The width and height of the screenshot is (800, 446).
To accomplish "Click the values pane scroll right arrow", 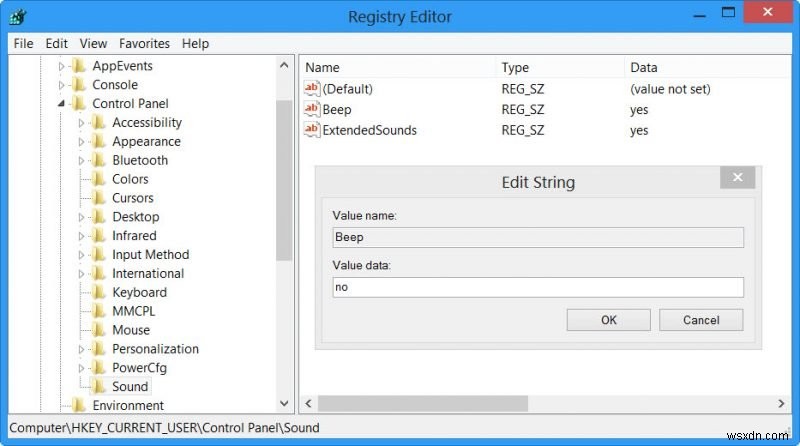I will pos(781,404).
